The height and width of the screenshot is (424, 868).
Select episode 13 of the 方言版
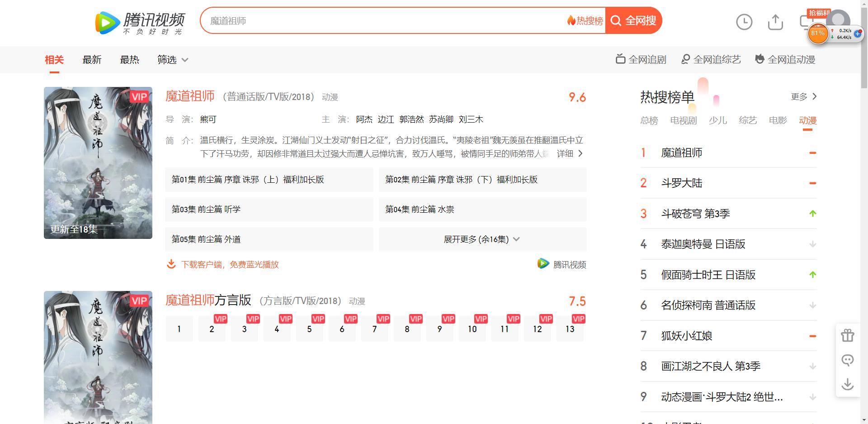pyautogui.click(x=570, y=329)
